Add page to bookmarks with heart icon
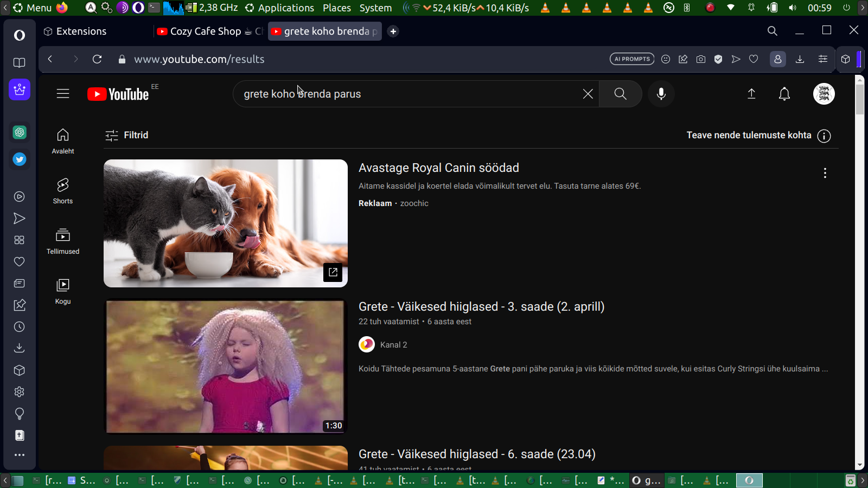Image resolution: width=868 pixels, height=488 pixels. point(754,59)
